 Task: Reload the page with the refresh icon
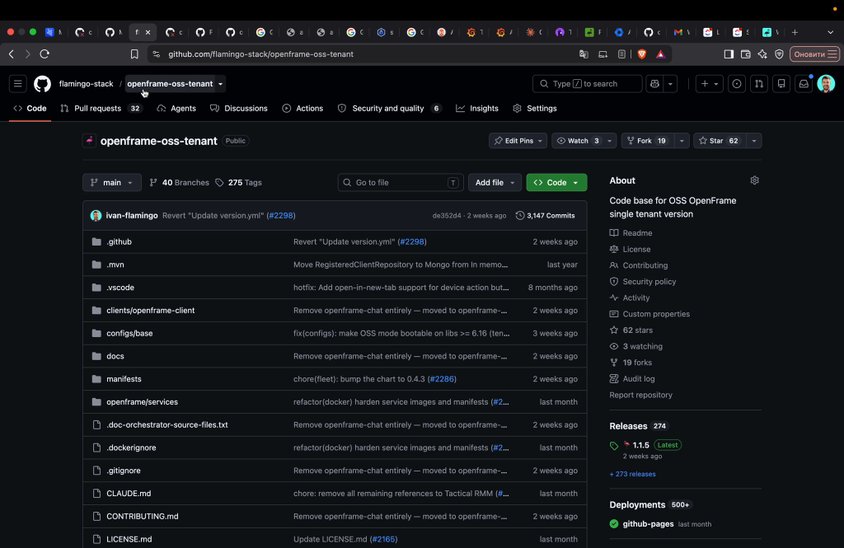point(45,54)
